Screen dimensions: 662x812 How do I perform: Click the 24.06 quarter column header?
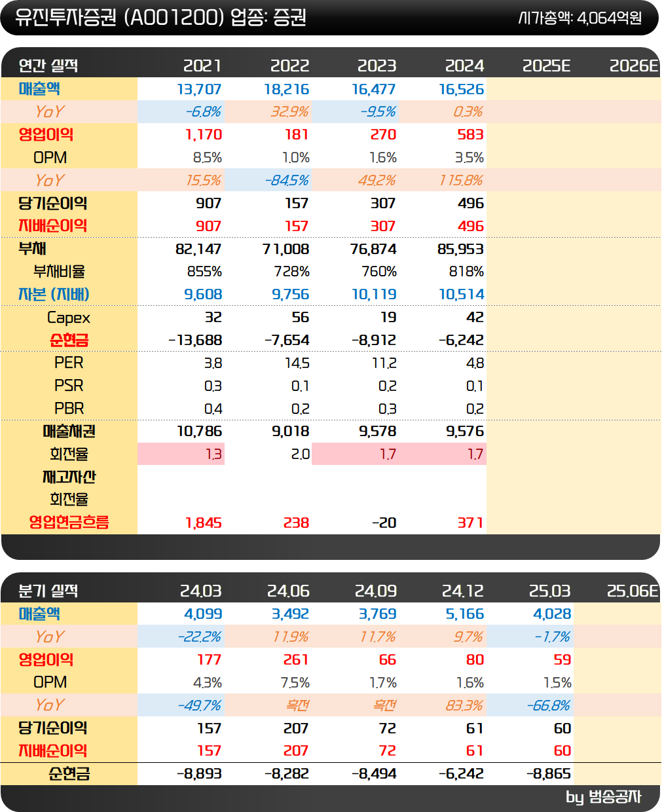click(x=288, y=591)
